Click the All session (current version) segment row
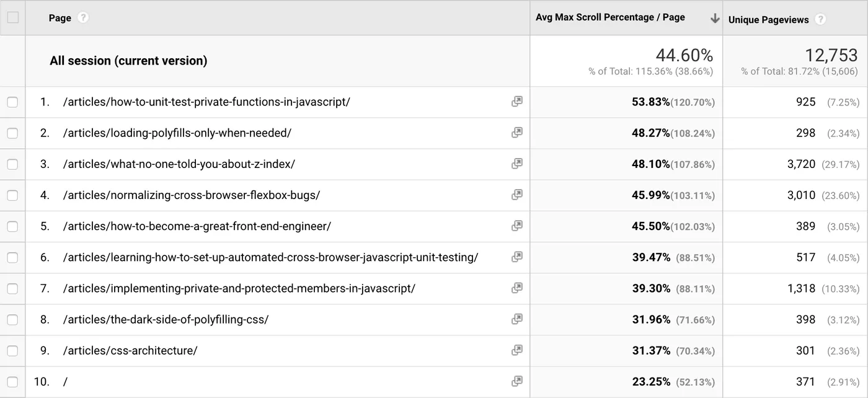 tap(128, 61)
